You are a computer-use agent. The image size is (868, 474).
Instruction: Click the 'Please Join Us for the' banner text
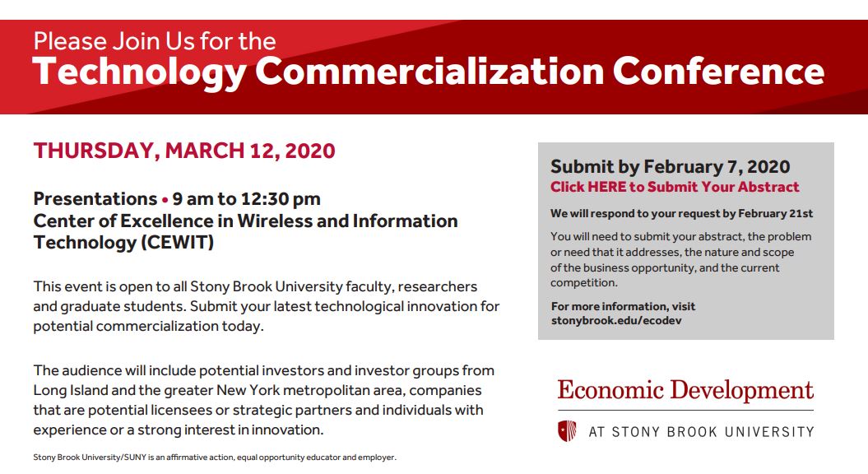(155, 41)
